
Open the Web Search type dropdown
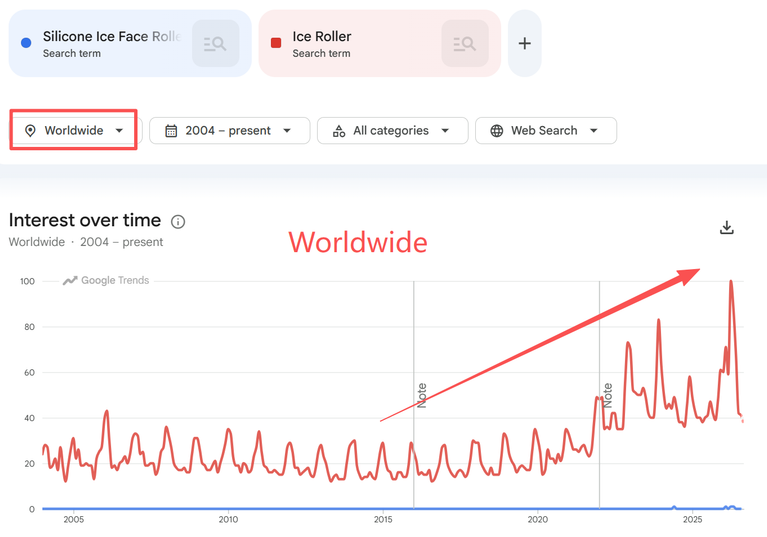pos(546,131)
